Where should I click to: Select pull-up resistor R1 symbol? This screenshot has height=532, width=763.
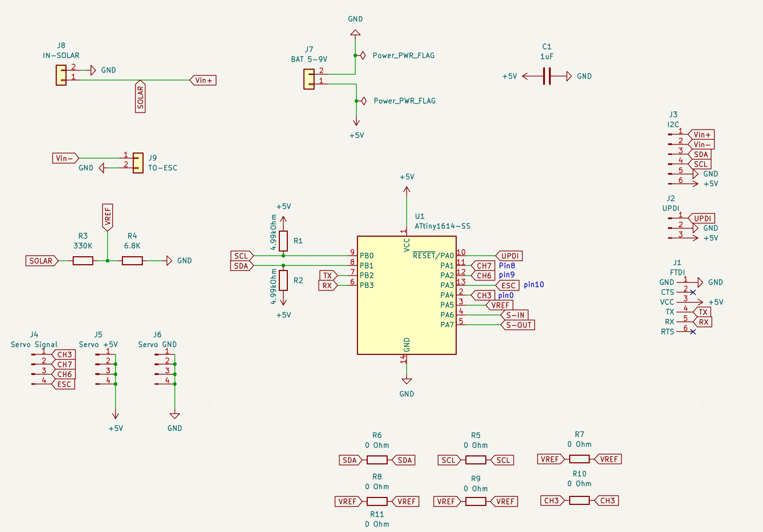[283, 241]
